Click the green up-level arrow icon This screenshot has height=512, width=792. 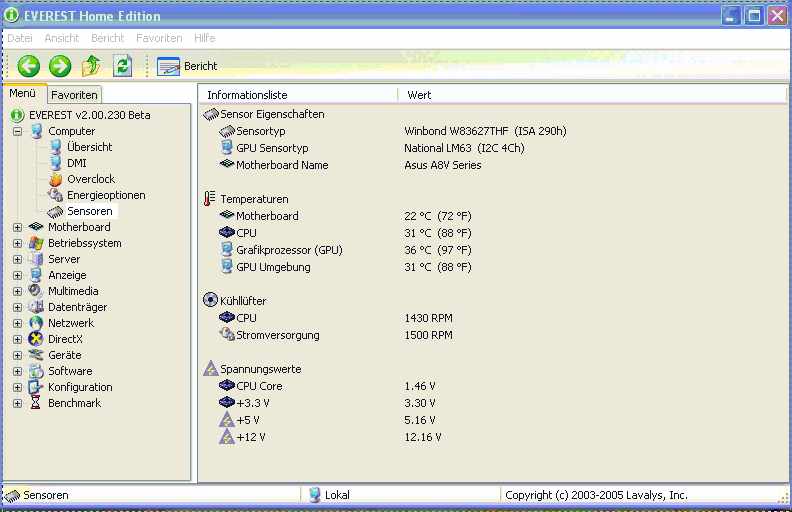(91, 66)
